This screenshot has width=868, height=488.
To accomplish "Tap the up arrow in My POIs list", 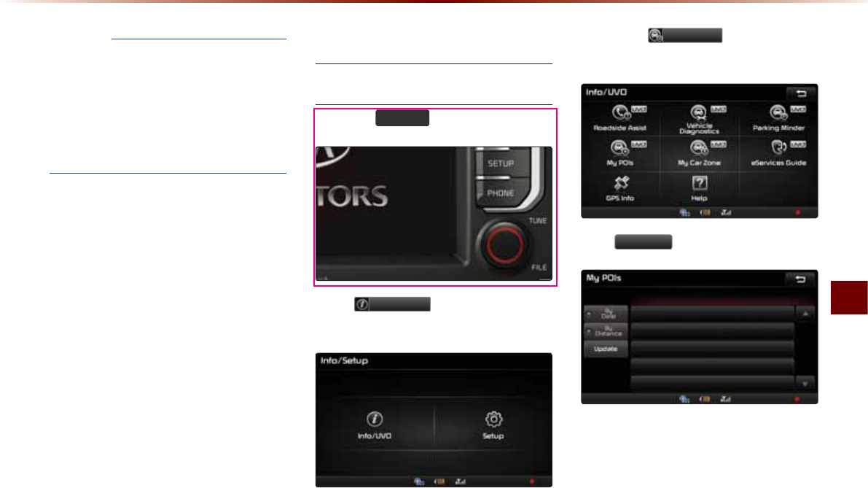I will [805, 314].
